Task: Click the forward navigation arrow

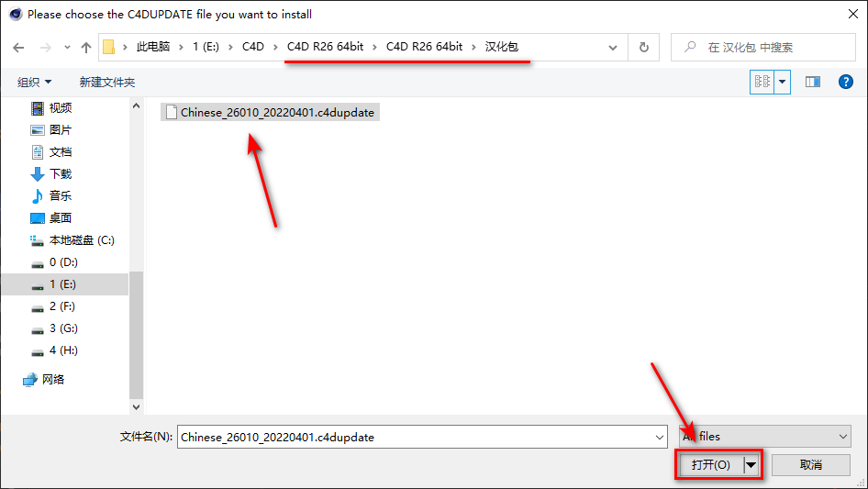Action: point(45,48)
